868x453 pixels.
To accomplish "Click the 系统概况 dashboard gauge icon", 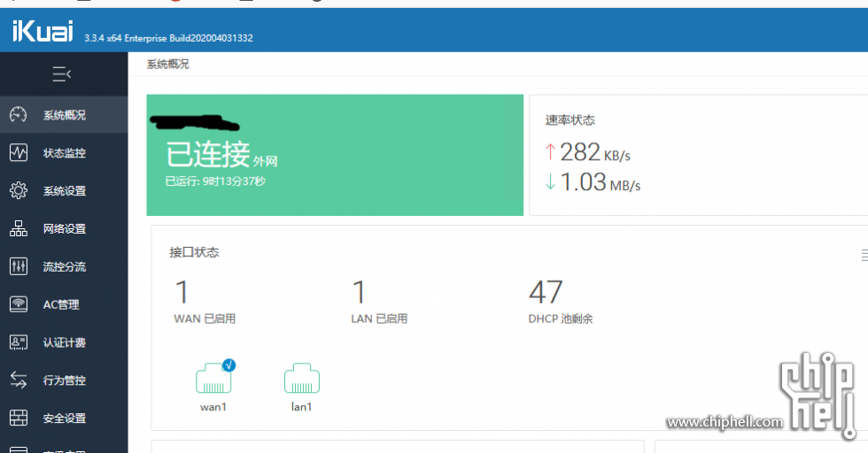I will [19, 114].
